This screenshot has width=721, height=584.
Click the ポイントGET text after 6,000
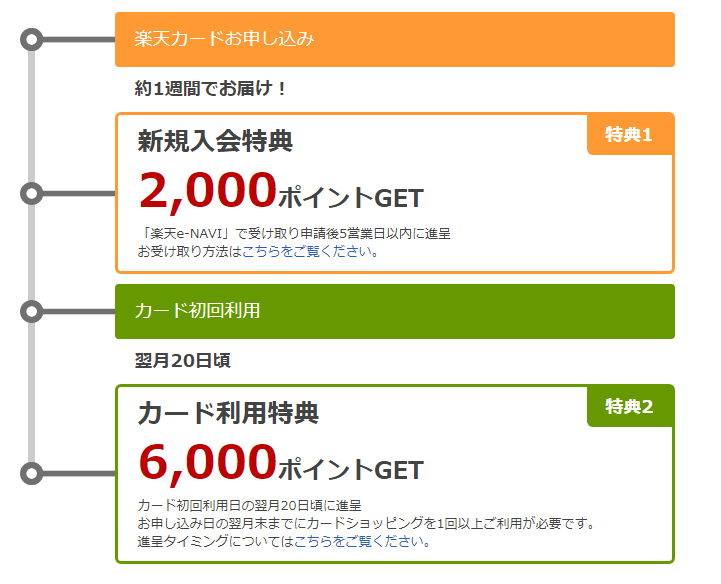pyautogui.click(x=351, y=470)
